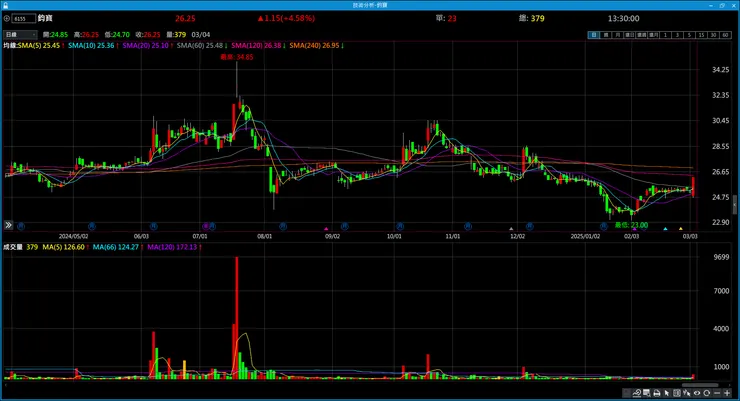Click the magenta triangle marker near 09/02
Screen dimensions: 740x401
326,229
